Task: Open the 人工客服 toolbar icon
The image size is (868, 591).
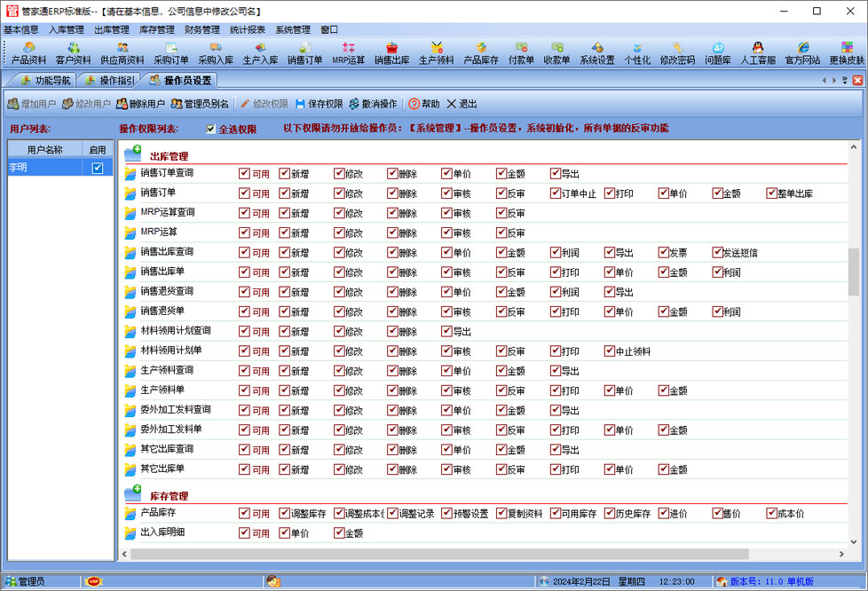Action: click(757, 53)
